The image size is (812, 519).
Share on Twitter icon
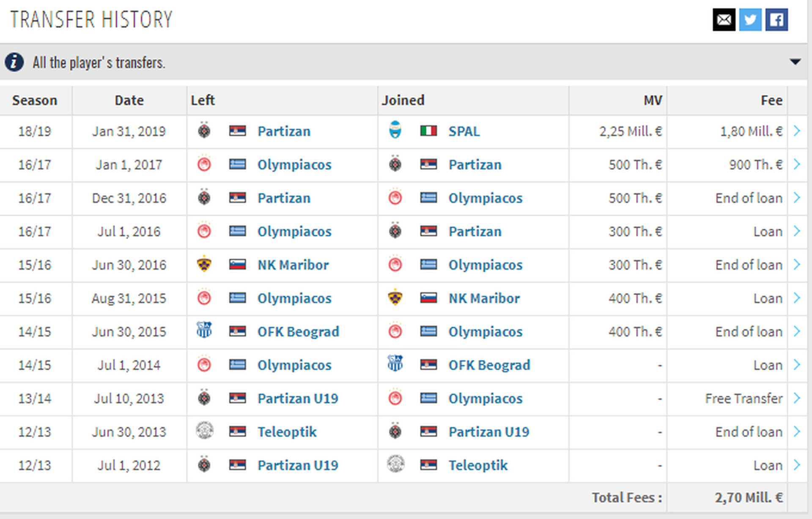coord(750,20)
